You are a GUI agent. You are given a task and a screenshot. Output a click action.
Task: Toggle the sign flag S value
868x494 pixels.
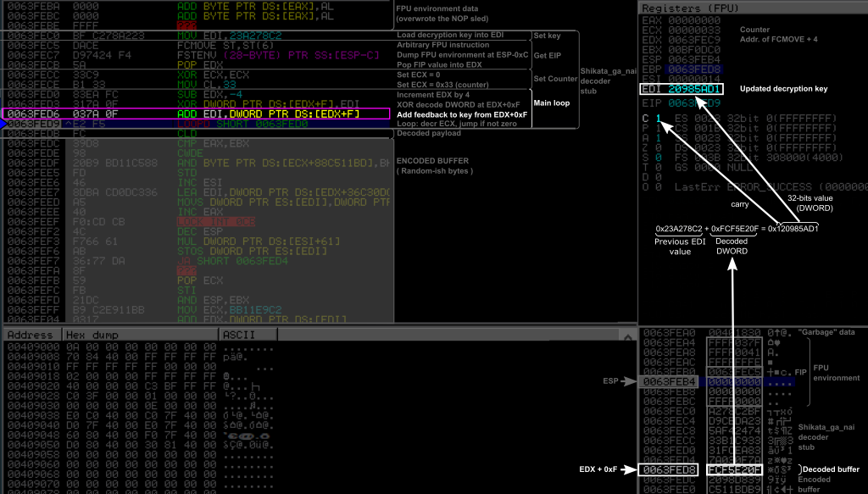[x=658, y=157]
